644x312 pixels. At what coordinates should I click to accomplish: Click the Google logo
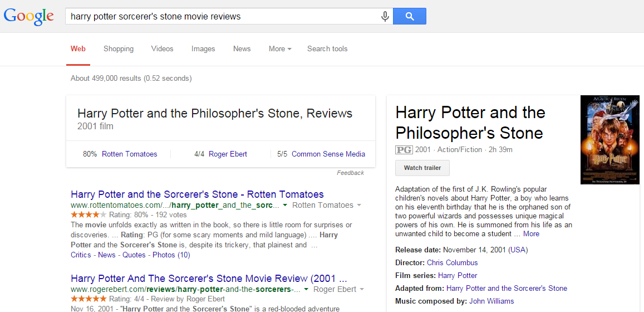(x=29, y=16)
